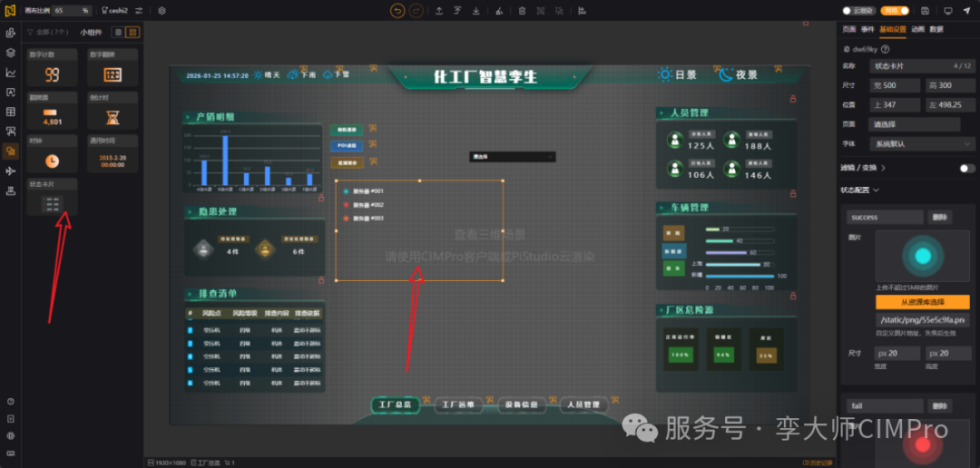Expand the 滤镜 / 变换 section
The width and height of the screenshot is (980, 468).
863,168
